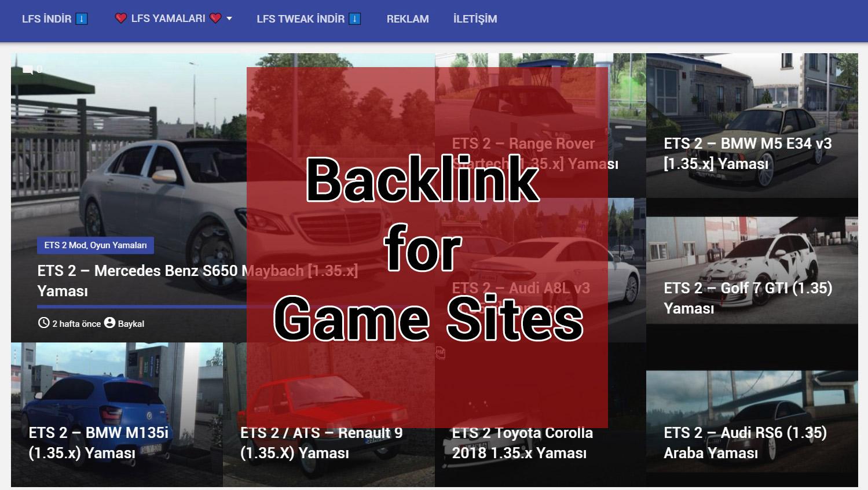Open the Golf 7 GTI Yaması article
The width and height of the screenshot is (868, 490).
point(748,298)
